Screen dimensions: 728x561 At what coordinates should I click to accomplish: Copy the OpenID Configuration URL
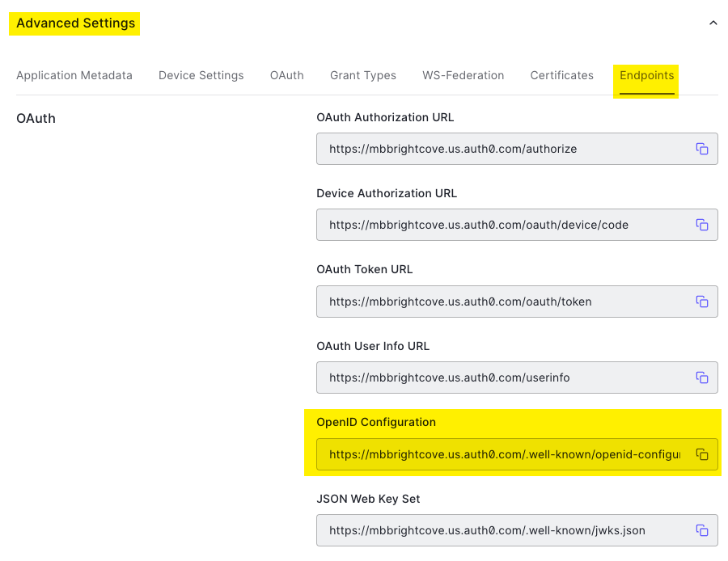point(702,454)
